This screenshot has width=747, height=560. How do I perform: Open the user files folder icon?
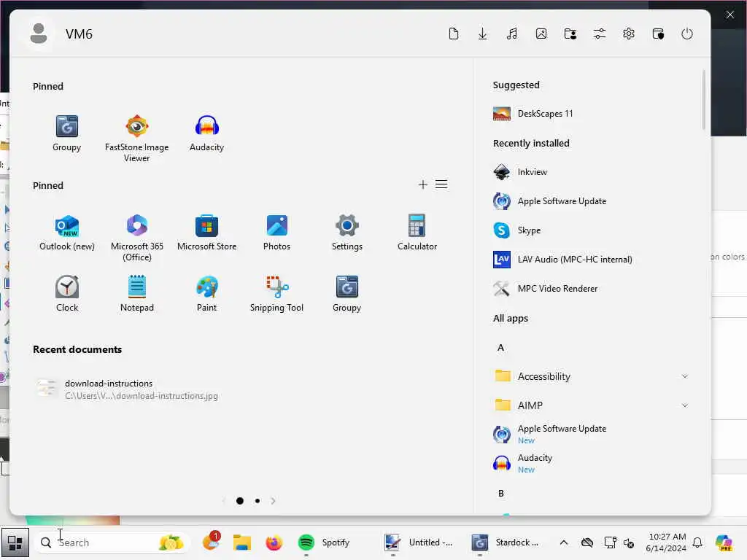pyautogui.click(x=570, y=34)
